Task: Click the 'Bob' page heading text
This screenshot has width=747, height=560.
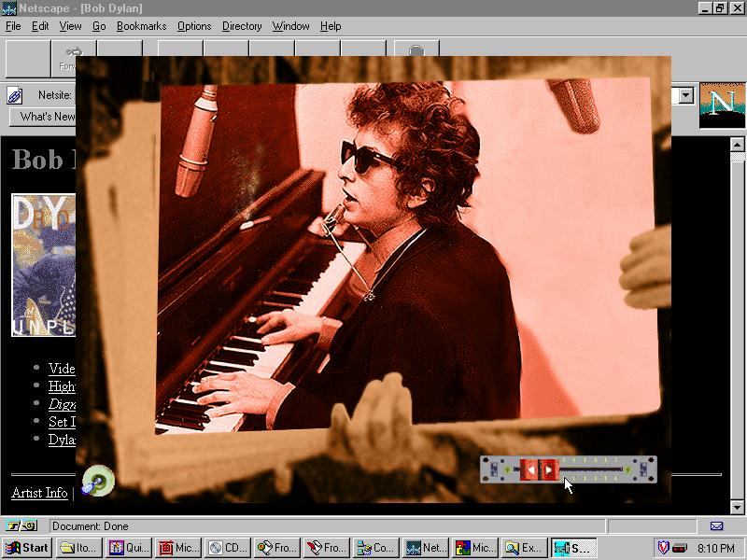Action: point(37,159)
